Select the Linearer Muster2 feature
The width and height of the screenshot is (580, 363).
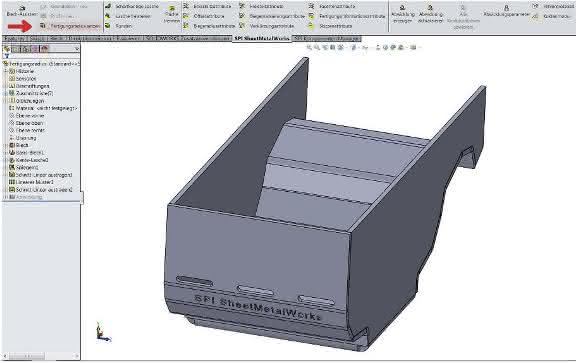coord(31,182)
